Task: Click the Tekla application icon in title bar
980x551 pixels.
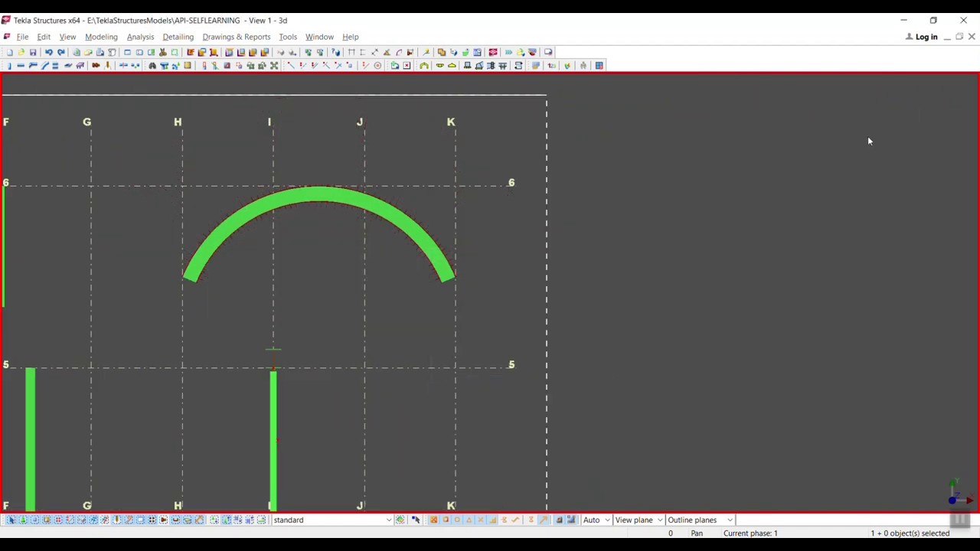Action: 6,20
